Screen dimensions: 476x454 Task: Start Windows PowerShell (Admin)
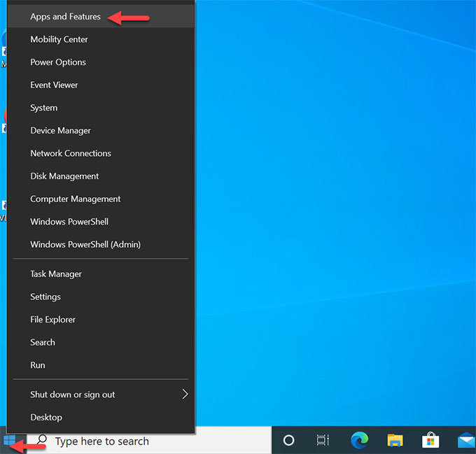[x=101, y=244]
